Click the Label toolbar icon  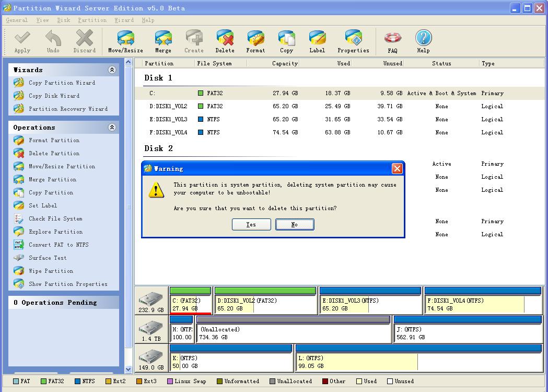point(317,41)
